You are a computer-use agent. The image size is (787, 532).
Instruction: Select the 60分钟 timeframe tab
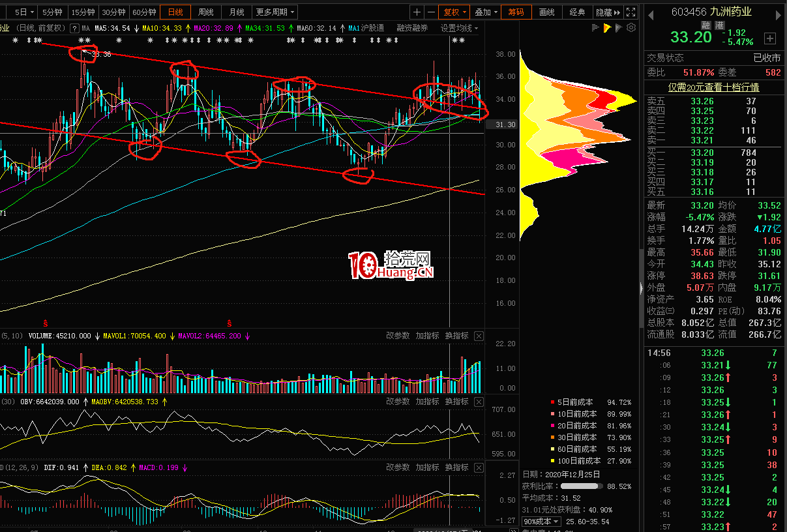[144, 12]
